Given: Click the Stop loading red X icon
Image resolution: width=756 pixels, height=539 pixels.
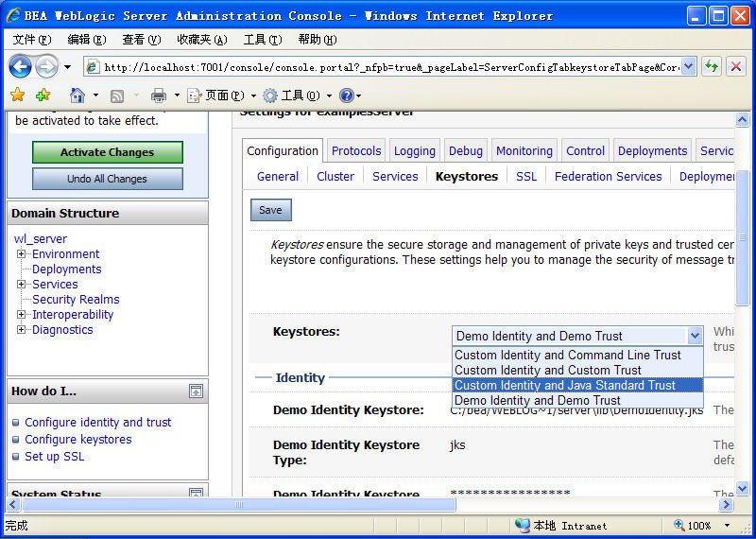Looking at the screenshot, I should (x=735, y=67).
